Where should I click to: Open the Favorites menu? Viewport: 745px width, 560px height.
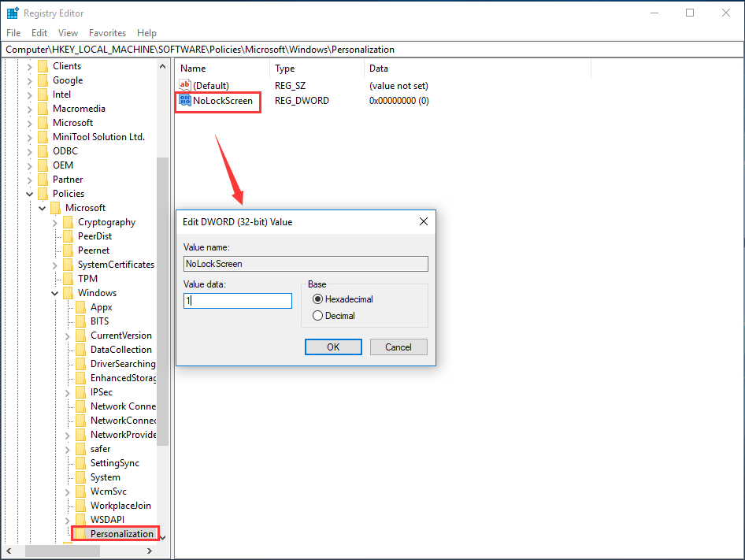point(107,32)
